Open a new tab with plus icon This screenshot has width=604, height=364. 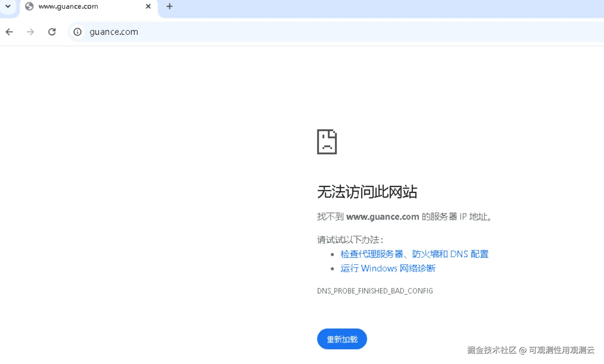point(170,6)
